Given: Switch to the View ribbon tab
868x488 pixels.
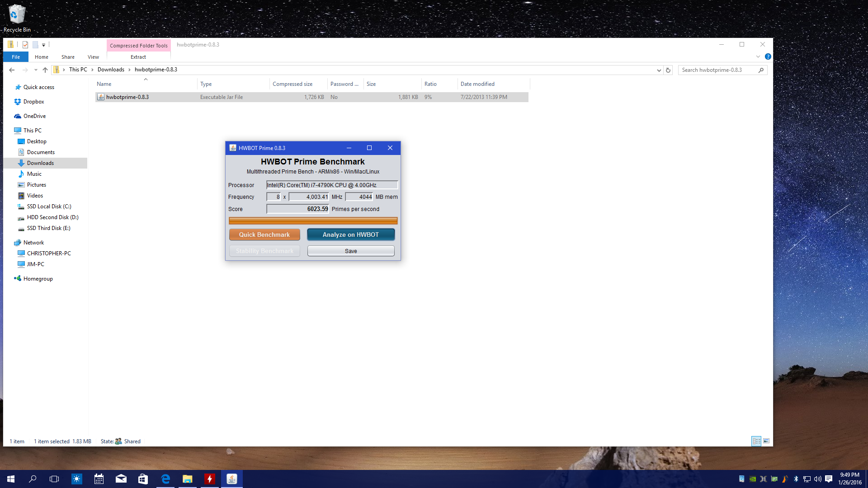Looking at the screenshot, I should coord(93,57).
